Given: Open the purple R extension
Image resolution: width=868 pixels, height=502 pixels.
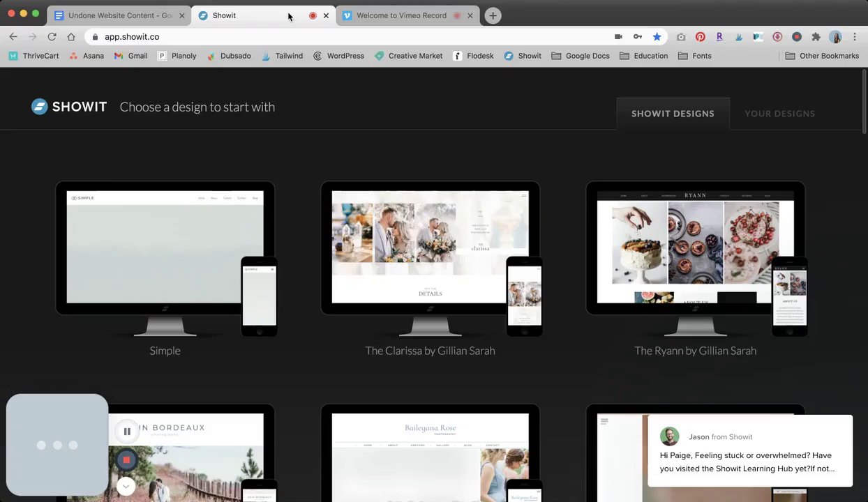Looking at the screenshot, I should click(719, 37).
